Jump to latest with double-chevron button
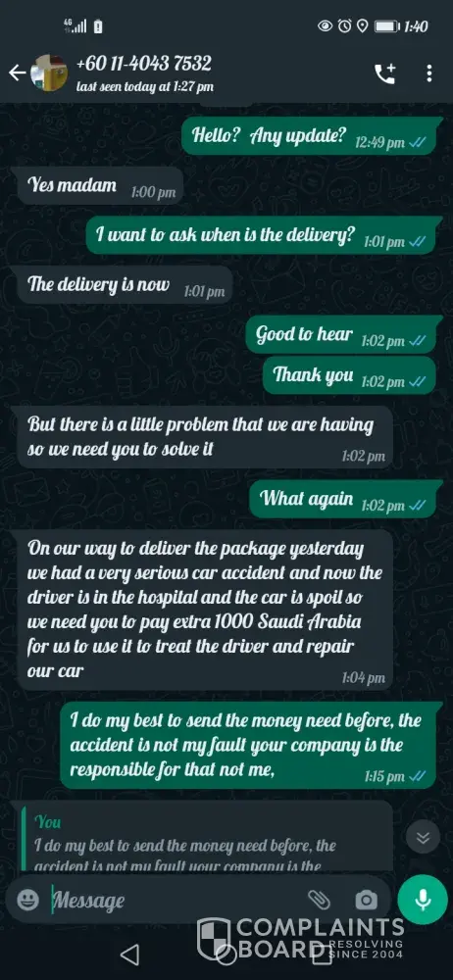 [423, 836]
